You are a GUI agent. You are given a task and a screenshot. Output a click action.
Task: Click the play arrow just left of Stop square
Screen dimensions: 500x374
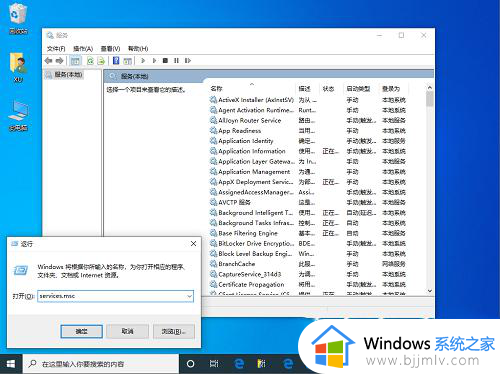tap(154, 60)
